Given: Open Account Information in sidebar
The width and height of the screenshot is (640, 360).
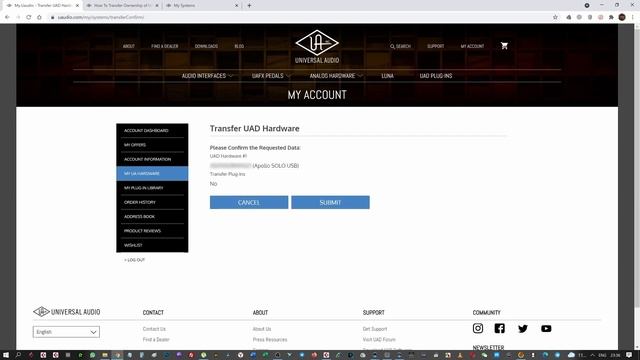Looking at the screenshot, I should click(152, 159).
